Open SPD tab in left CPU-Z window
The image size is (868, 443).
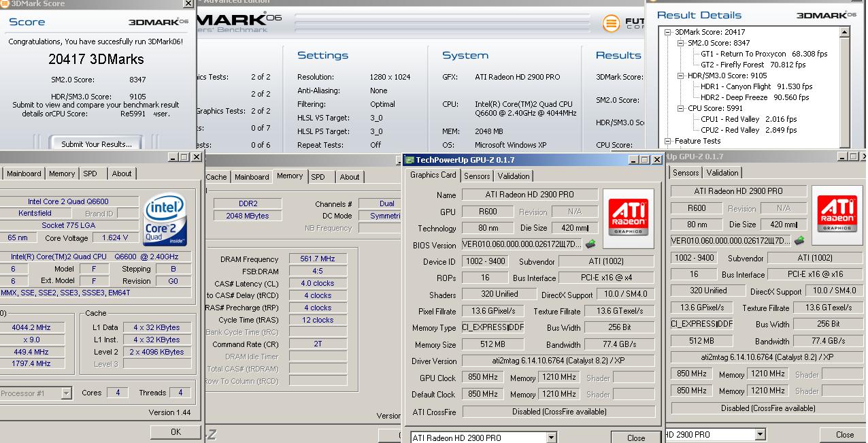pyautogui.click(x=90, y=174)
